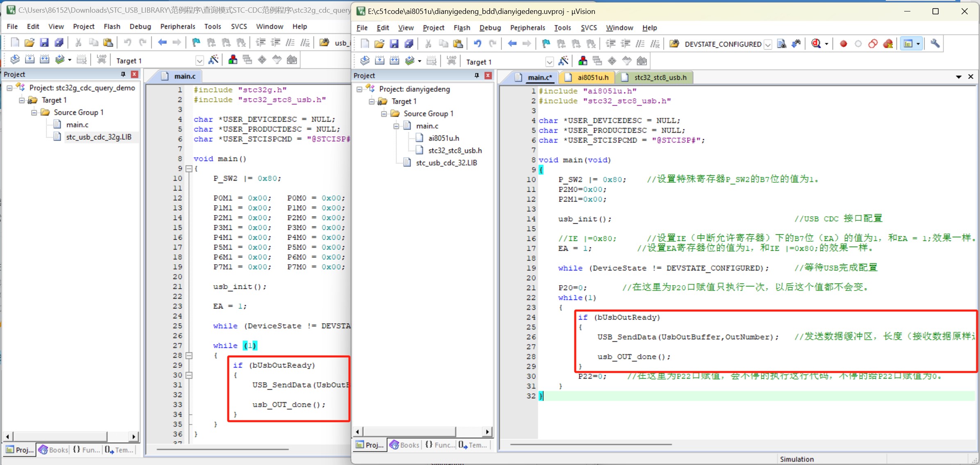Viewport: 980px width, 465px height.
Task: Open Tem... templates tab in stc32g panel
Action: [119, 449]
